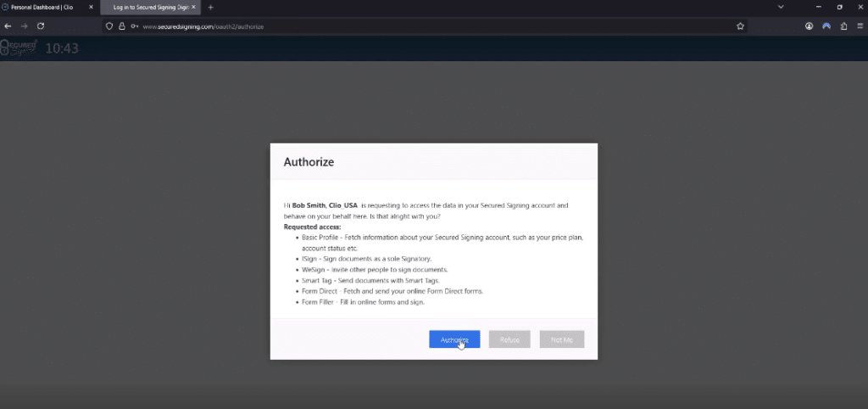Open the browser extensions menu
This screenshot has width=868, height=409.
(x=843, y=26)
